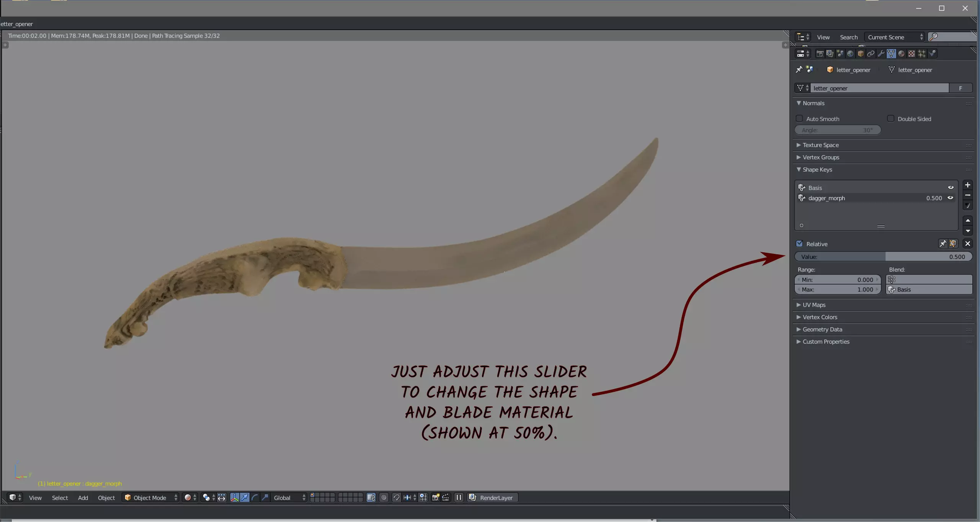The width and height of the screenshot is (980, 522).
Task: Open the outliner Search menu
Action: click(849, 37)
